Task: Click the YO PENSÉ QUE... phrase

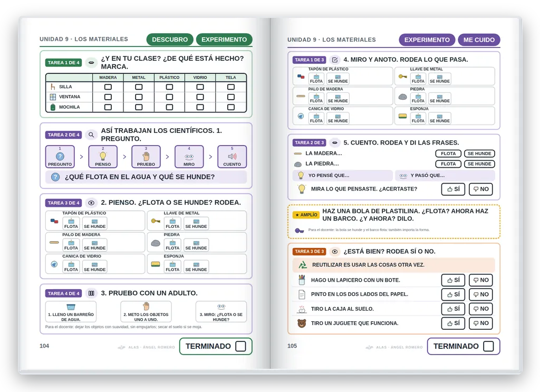Action: pos(329,175)
